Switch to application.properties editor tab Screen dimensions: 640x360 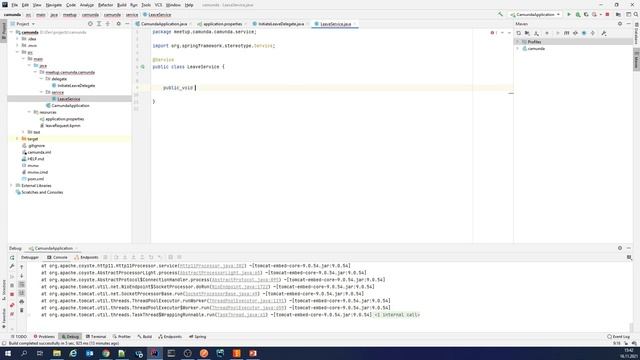[222, 24]
